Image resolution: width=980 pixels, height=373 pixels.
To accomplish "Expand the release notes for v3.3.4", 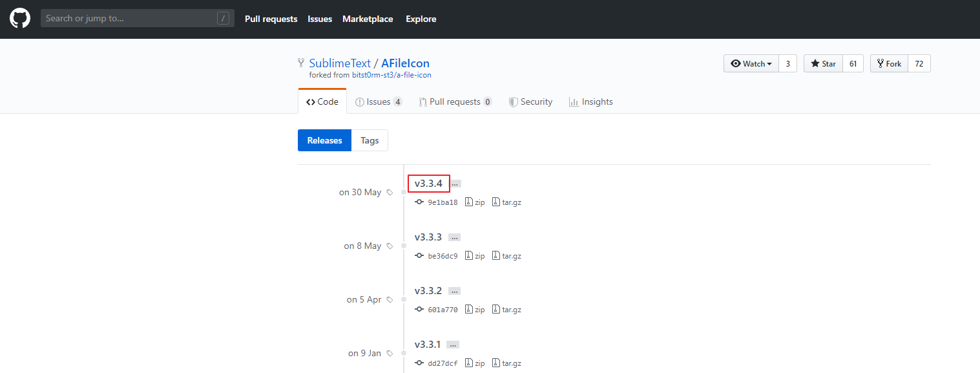I will pyautogui.click(x=455, y=183).
